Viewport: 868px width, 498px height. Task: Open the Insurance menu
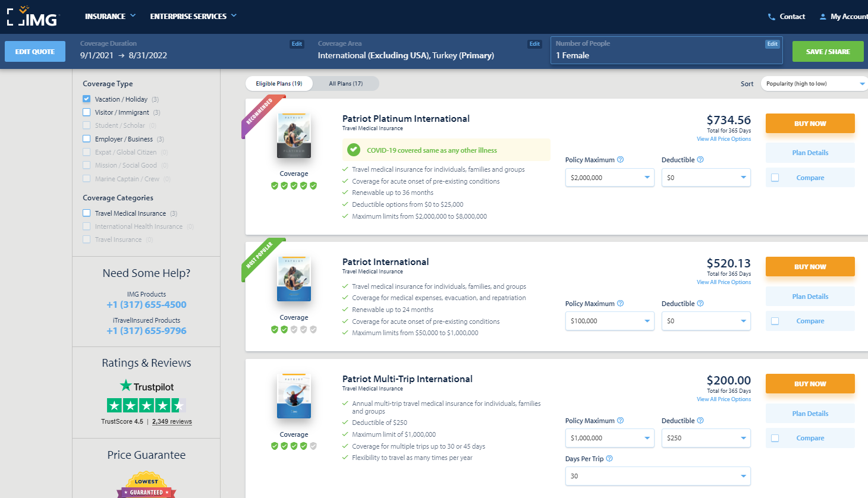click(x=110, y=16)
